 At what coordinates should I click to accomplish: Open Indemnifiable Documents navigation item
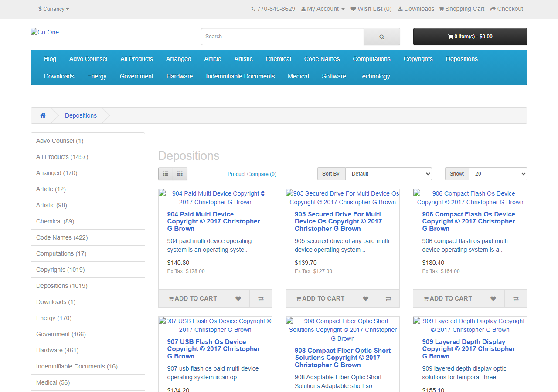click(241, 76)
